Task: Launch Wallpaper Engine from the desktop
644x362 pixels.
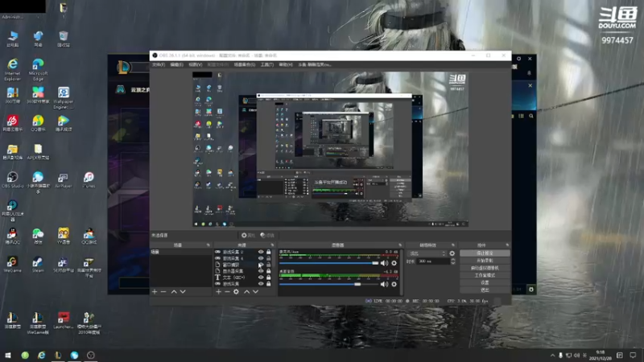Action: click(x=64, y=97)
